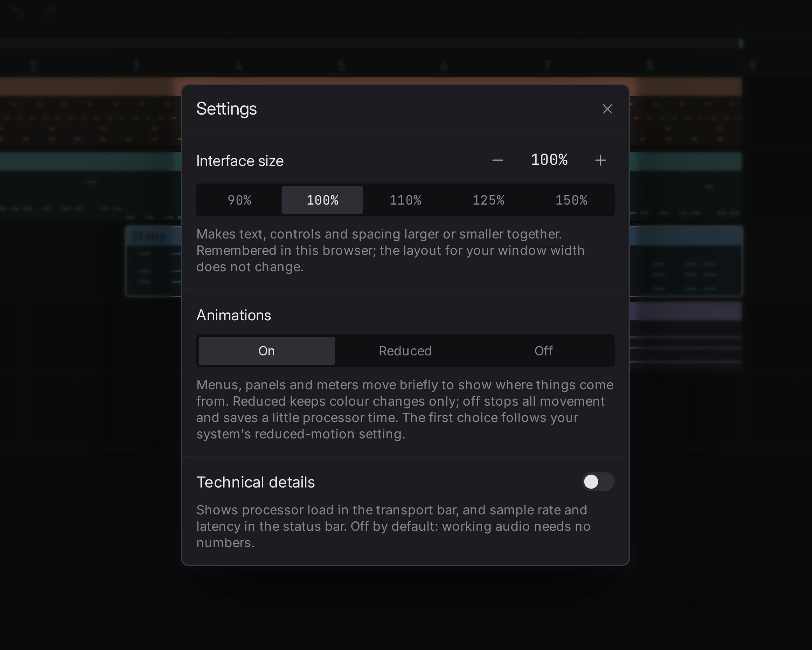Select the 90% interface size
The image size is (812, 650).
(x=240, y=200)
